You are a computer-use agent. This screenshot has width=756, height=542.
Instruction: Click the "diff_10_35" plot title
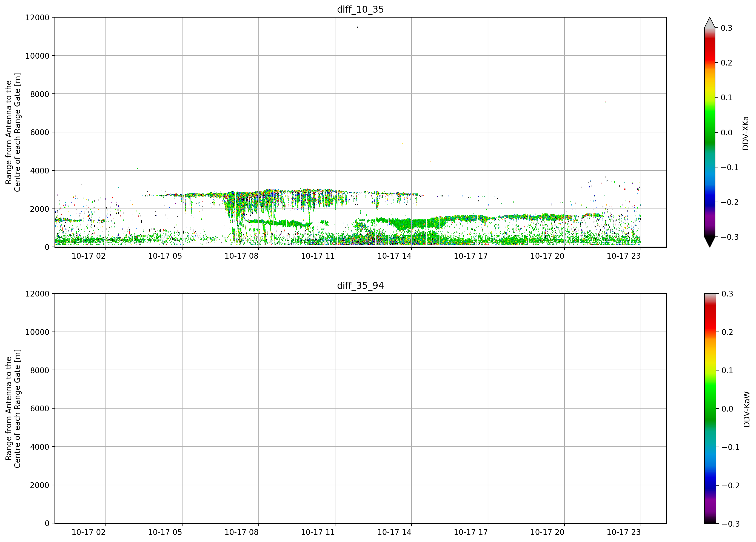click(360, 9)
